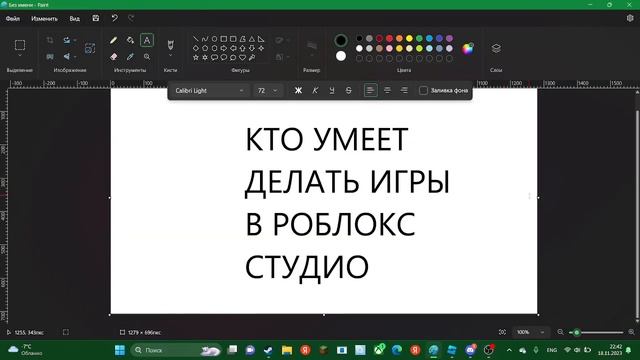The image size is (640, 360).
Task: Click the Undo arrow
Action: tap(115, 18)
